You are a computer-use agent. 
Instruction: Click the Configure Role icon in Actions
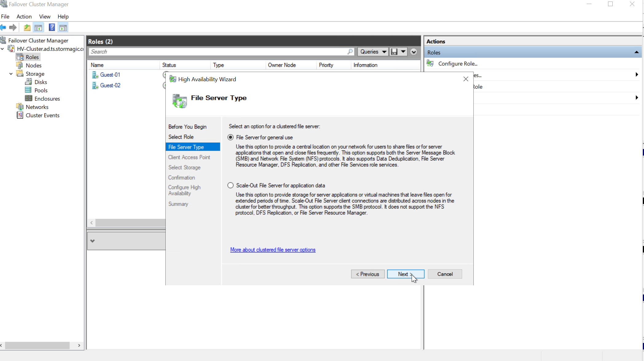(x=430, y=63)
